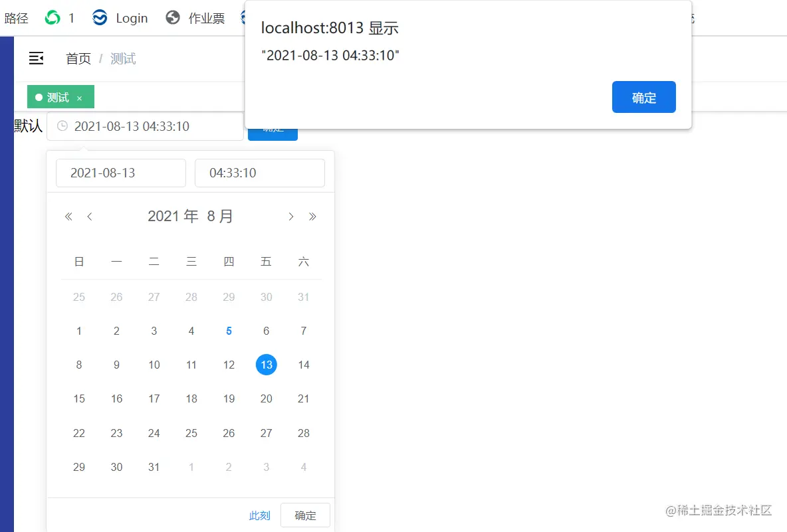Go to previous month with left arrow
Screen dimensions: 787x532
click(90, 216)
